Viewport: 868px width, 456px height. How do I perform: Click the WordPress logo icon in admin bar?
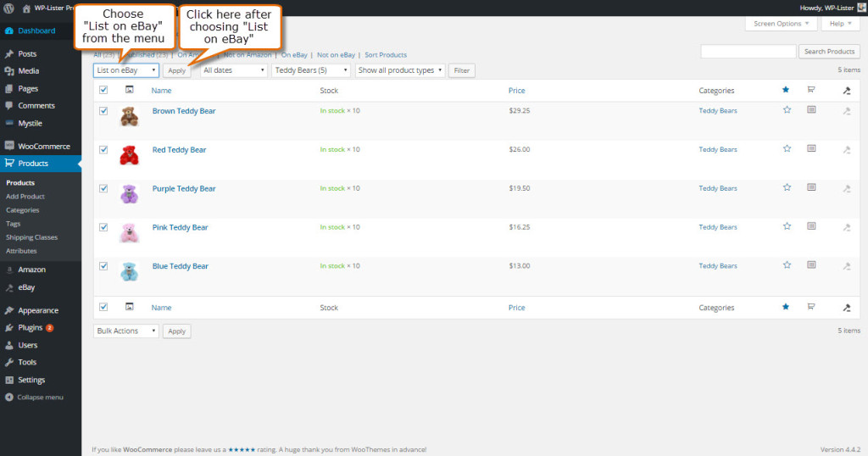click(x=8, y=8)
